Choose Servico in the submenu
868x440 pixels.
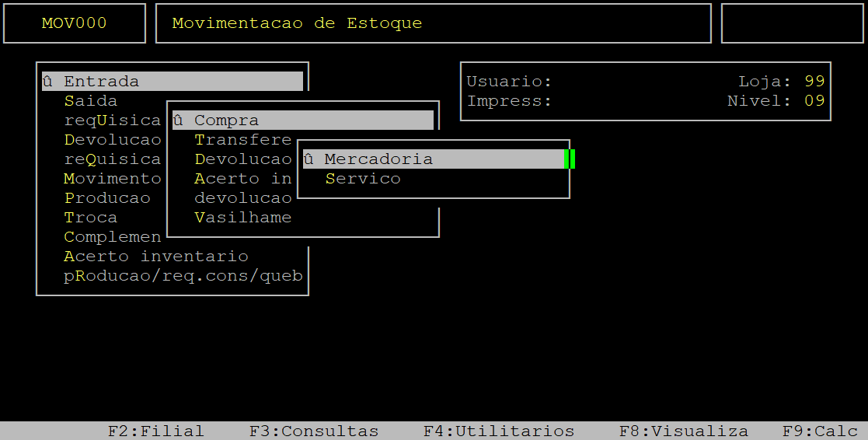click(x=363, y=179)
